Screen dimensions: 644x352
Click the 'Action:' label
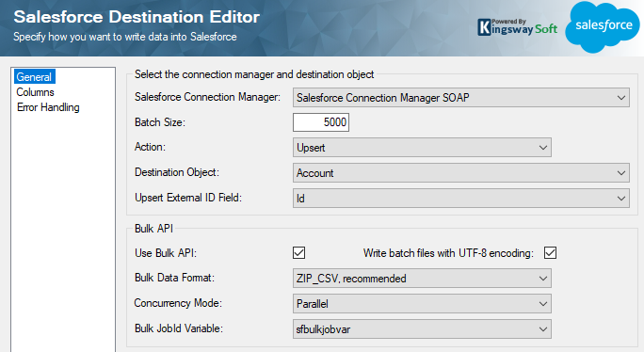[x=150, y=147]
